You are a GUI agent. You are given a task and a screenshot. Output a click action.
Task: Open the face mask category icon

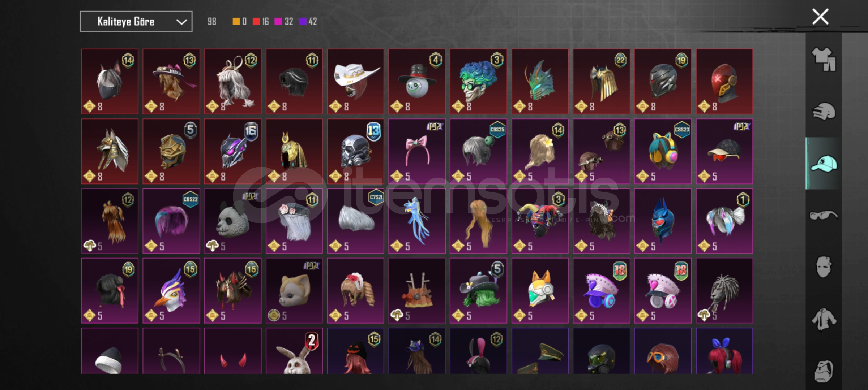(824, 267)
